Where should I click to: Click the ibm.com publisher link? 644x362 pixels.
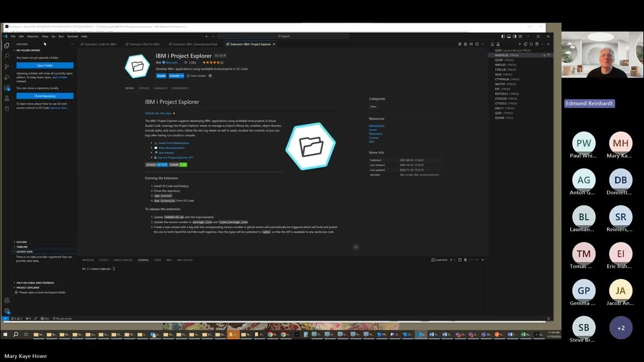[172, 62]
